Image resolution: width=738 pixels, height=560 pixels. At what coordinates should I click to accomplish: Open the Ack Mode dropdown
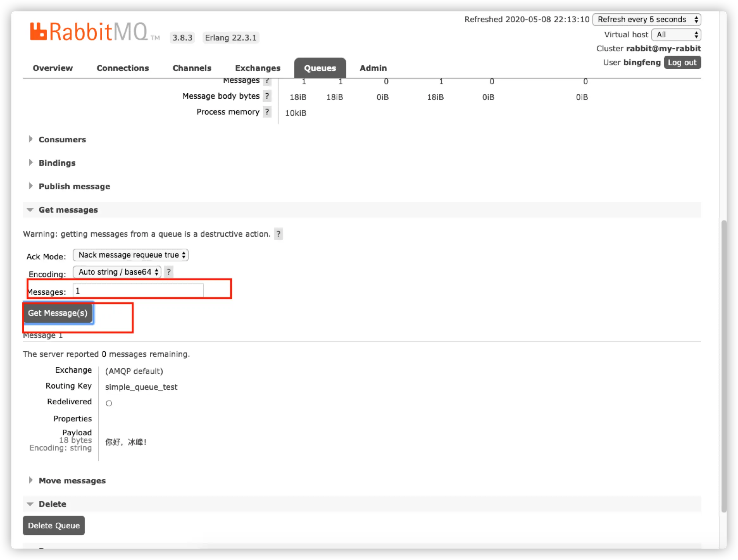(130, 255)
